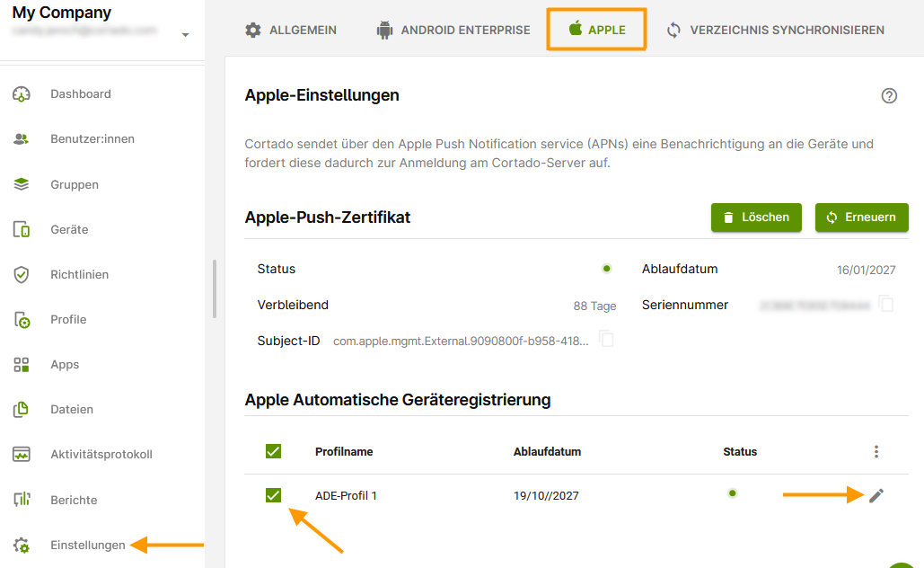Click the push certificate status indicator dot
Image resolution: width=924 pixels, height=568 pixels.
(x=606, y=269)
